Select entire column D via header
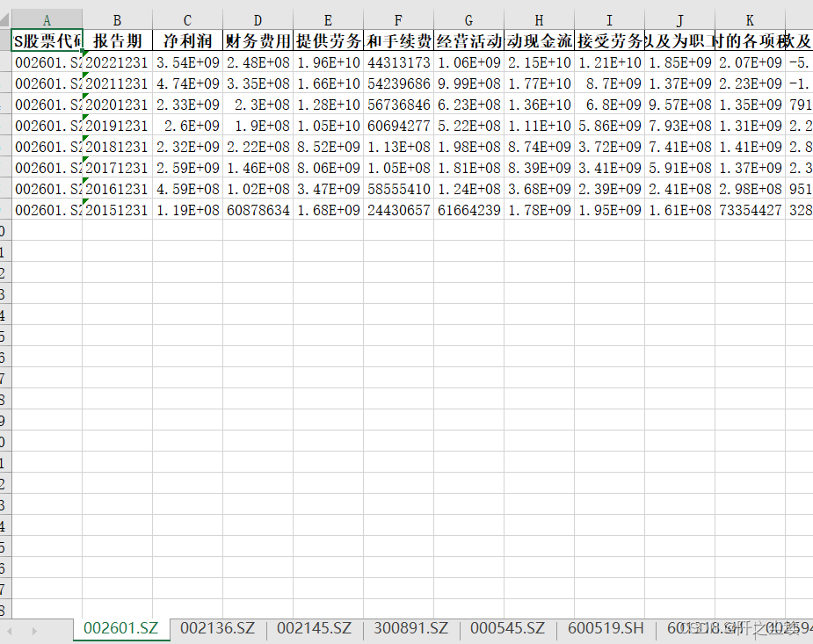 coord(258,20)
